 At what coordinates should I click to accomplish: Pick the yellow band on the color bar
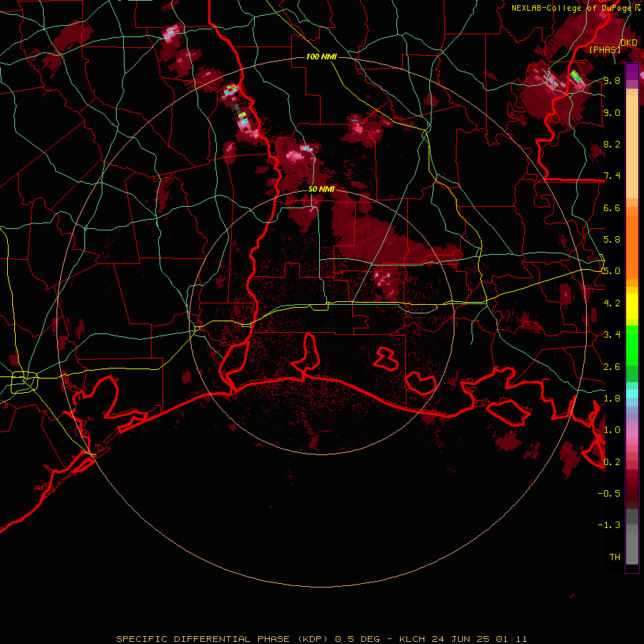pyautogui.click(x=632, y=306)
